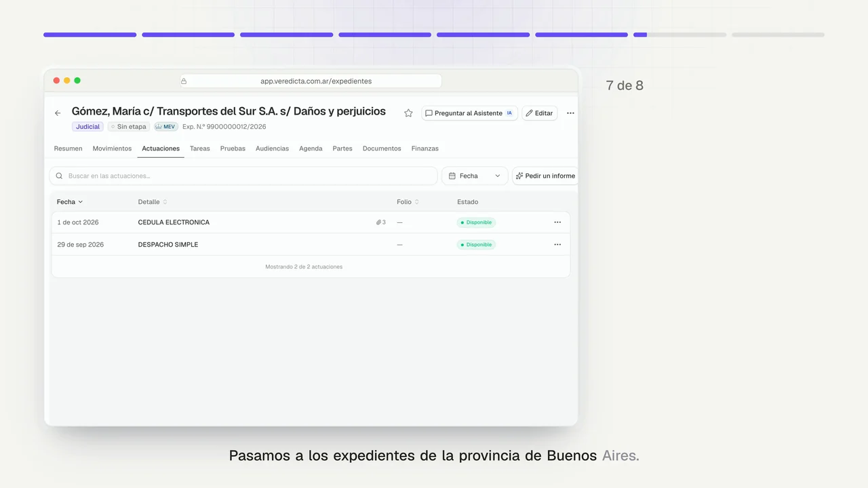Open the Finanzas tab
This screenshot has height=488, width=868.
tap(425, 148)
